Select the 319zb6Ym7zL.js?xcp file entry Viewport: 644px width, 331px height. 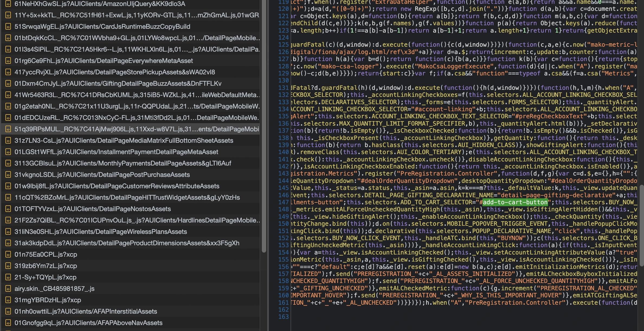point(46,266)
